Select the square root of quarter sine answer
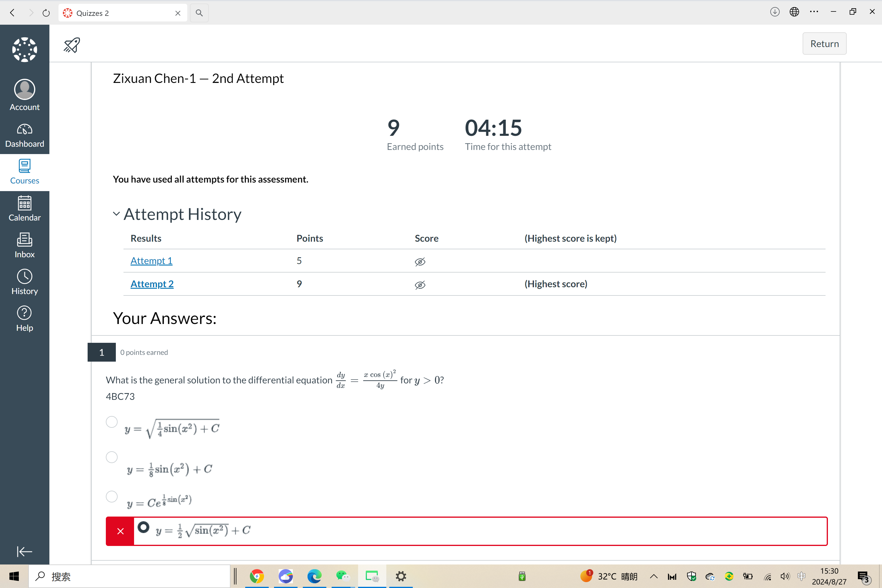Image resolution: width=882 pixels, height=588 pixels. pyautogui.click(x=111, y=422)
